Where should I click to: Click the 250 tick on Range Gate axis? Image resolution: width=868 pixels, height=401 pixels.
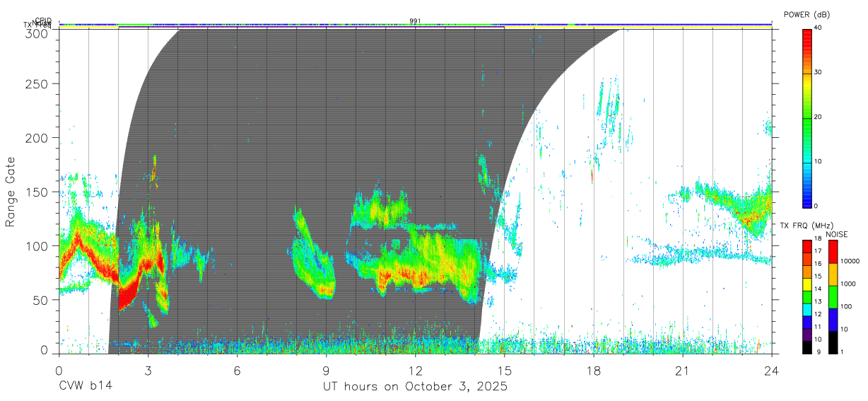point(36,84)
